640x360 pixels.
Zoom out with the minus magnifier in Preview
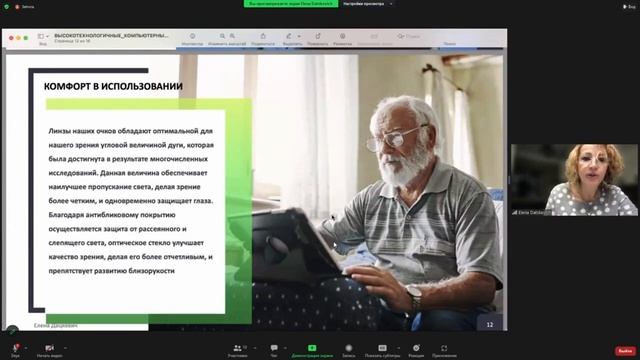(222, 36)
